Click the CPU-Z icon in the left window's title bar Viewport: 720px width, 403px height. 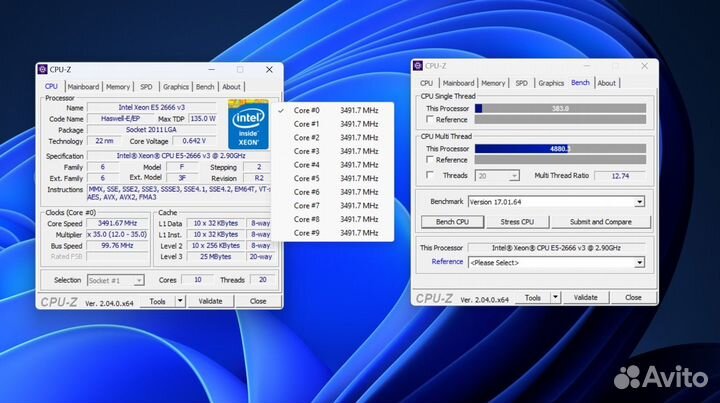tap(43, 69)
